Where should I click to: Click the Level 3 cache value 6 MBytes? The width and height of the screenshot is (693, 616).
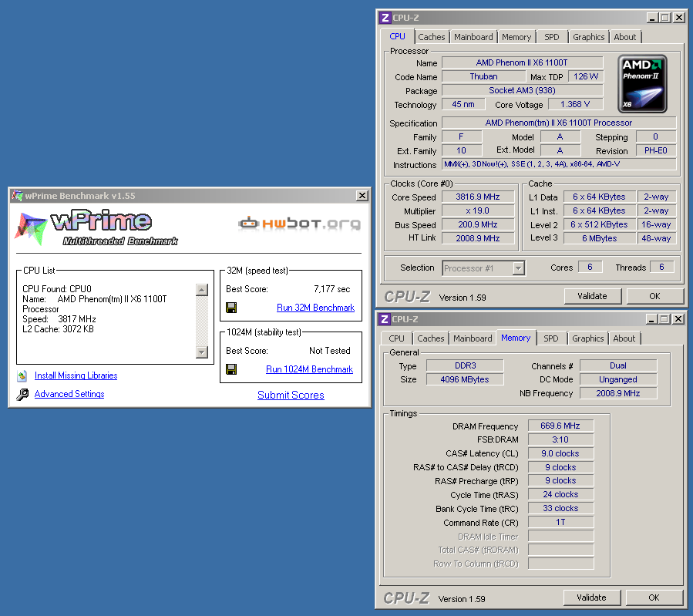(x=600, y=238)
